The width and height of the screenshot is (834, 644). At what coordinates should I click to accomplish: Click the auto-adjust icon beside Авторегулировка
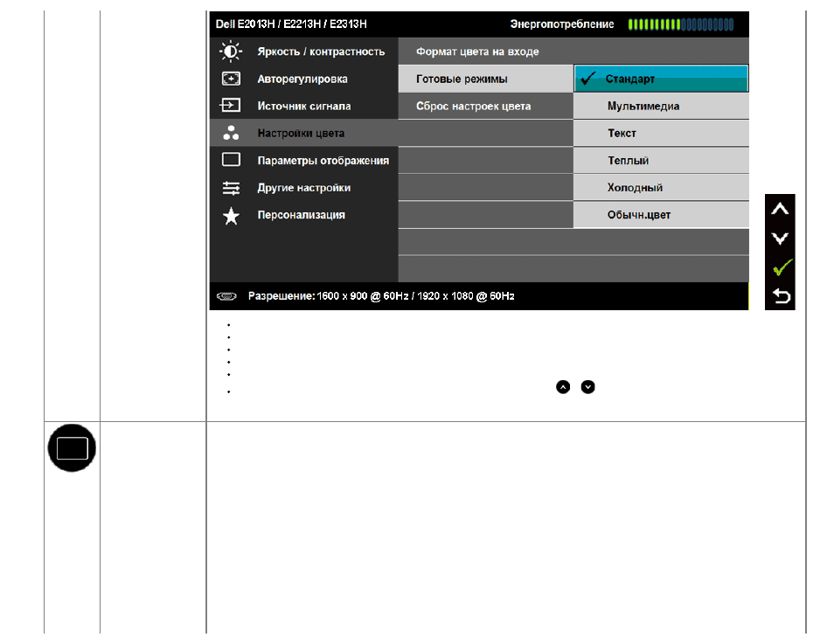click(231, 79)
